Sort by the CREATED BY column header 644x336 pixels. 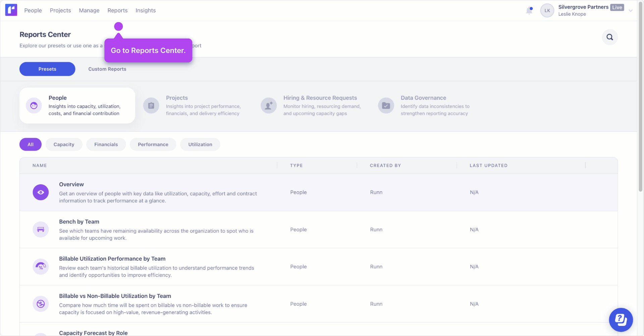pyautogui.click(x=385, y=165)
